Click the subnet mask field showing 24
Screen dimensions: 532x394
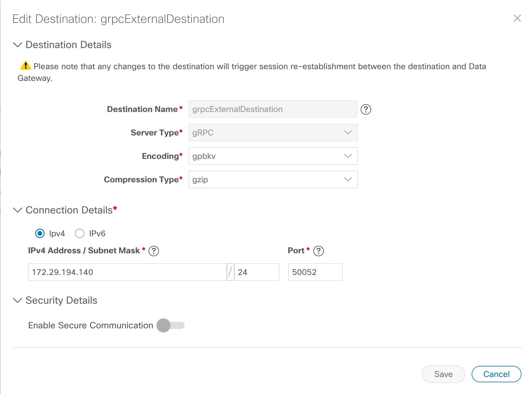[257, 272]
